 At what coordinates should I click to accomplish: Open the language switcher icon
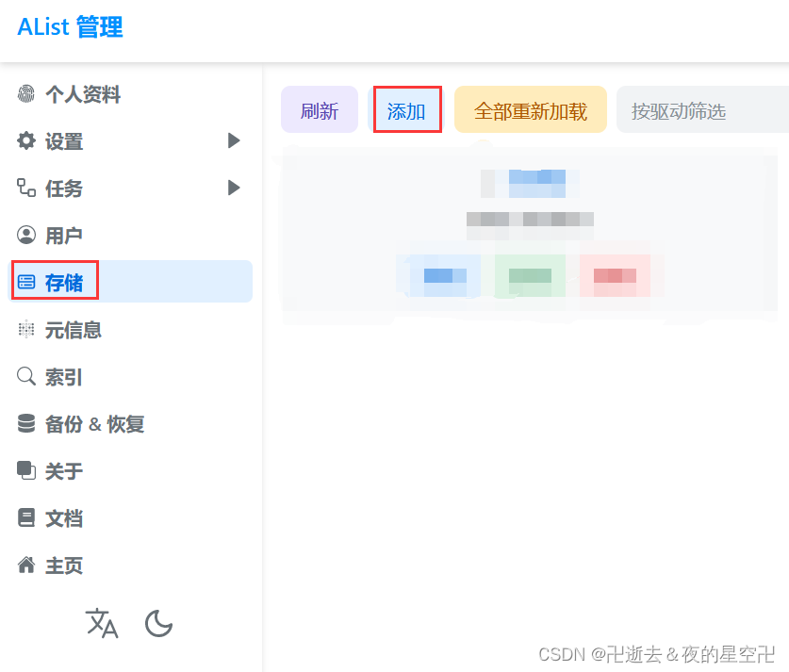tap(102, 624)
